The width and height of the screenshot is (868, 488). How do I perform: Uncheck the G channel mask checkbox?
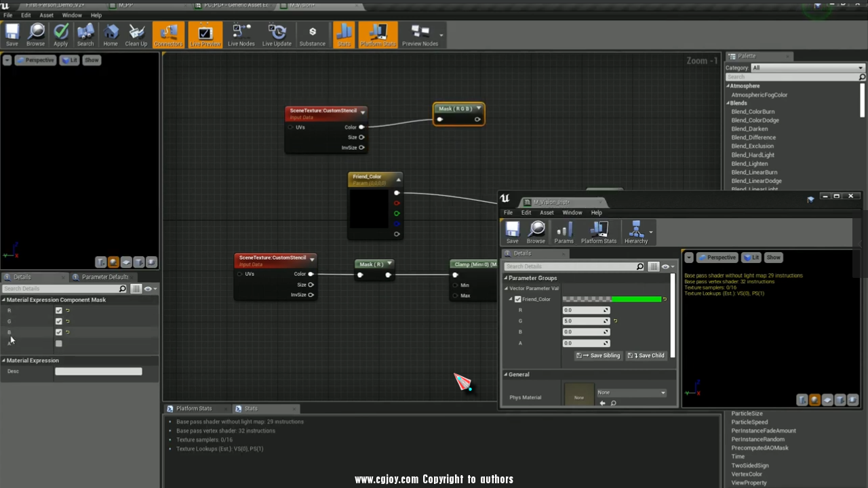click(58, 321)
